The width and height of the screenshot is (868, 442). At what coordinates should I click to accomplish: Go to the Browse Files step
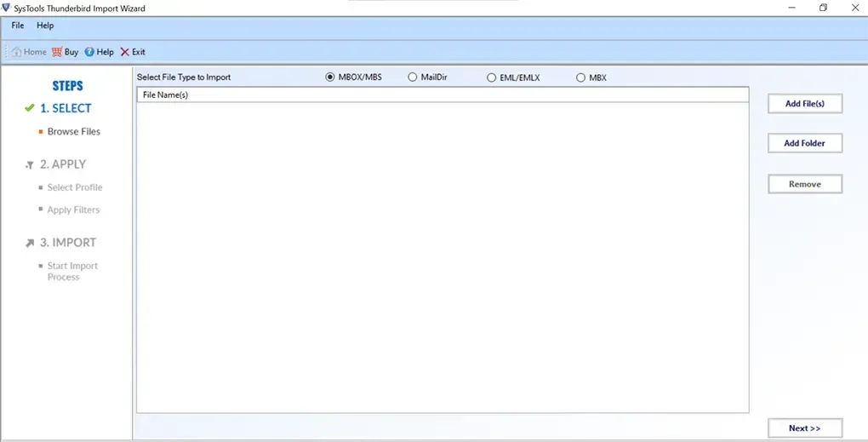74,131
